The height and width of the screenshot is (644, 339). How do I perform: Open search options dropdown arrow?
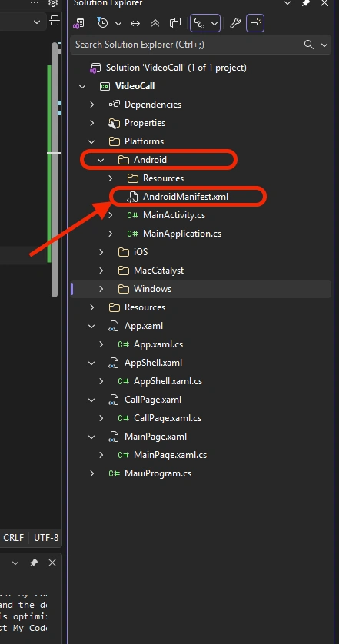click(x=324, y=45)
